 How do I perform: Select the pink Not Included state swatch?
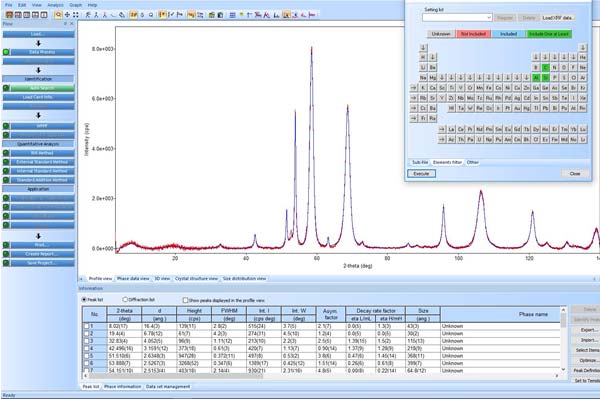click(473, 34)
